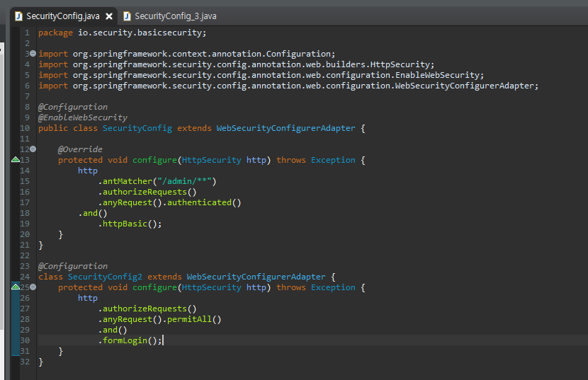Click WebSecurityConfigurerAdapter on line 24
Screen dimensions: 588x380
coord(256,277)
